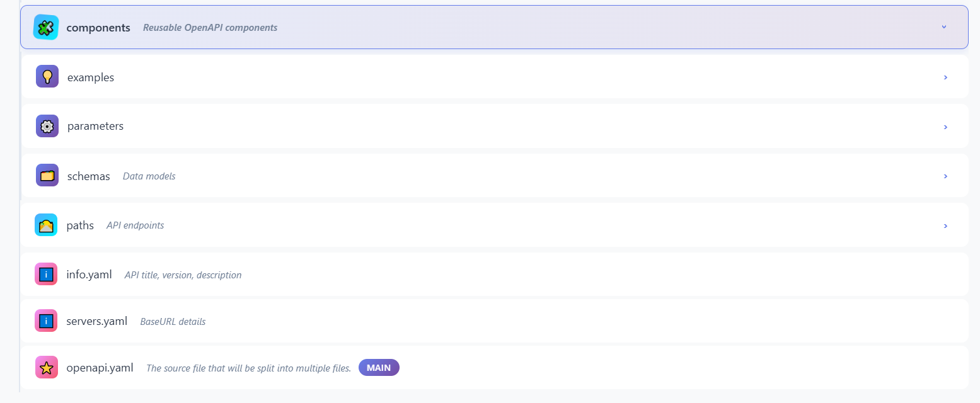Click the folder icon beside schemas
Viewport: 980px width, 403px height.
[x=47, y=176]
